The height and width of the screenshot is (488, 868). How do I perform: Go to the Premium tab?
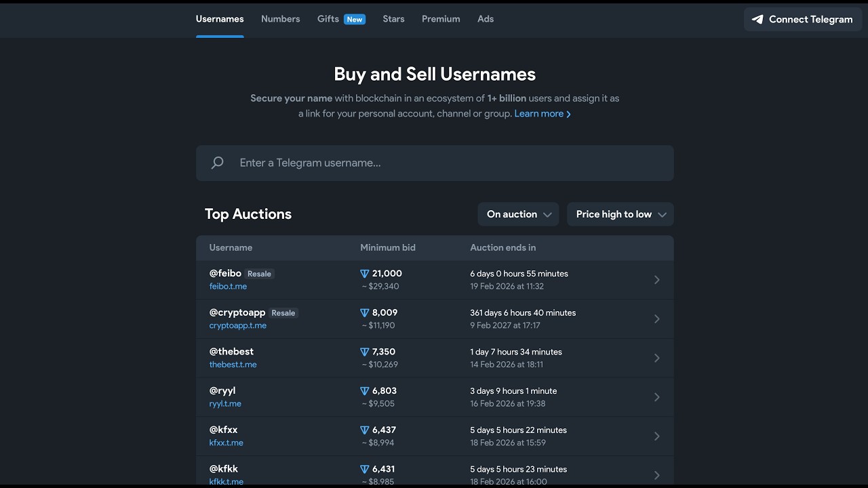click(x=441, y=19)
